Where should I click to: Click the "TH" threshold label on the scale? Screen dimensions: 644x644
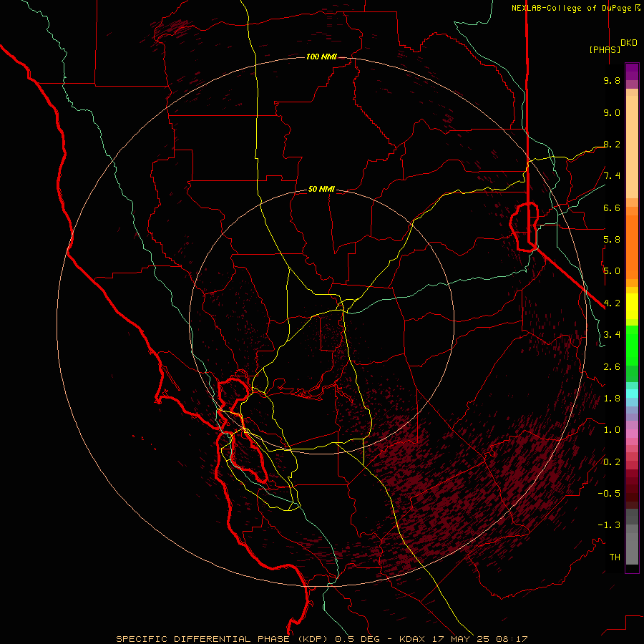(x=615, y=557)
